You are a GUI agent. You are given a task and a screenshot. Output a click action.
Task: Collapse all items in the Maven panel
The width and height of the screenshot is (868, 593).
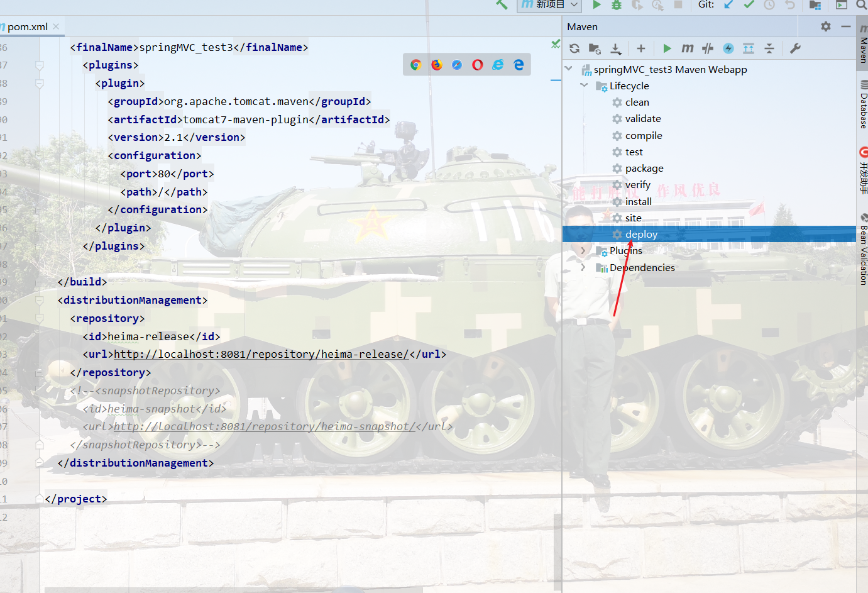click(769, 48)
